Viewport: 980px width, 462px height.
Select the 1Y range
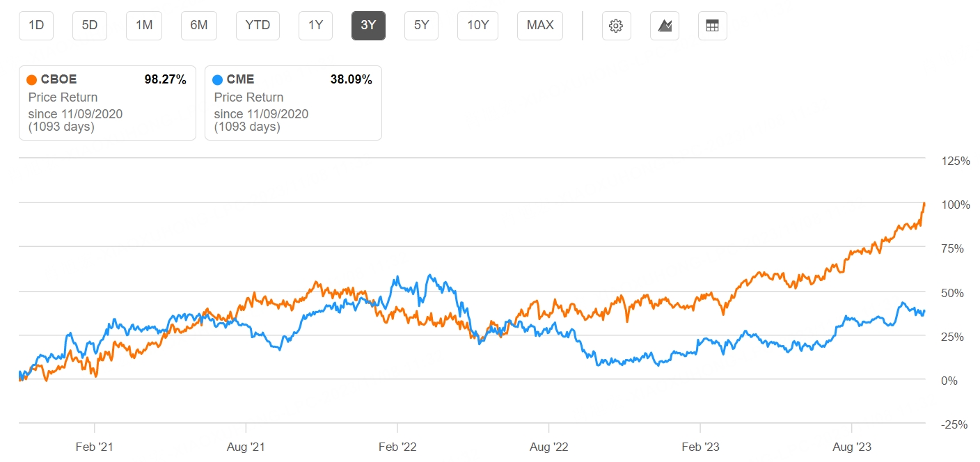click(x=315, y=25)
